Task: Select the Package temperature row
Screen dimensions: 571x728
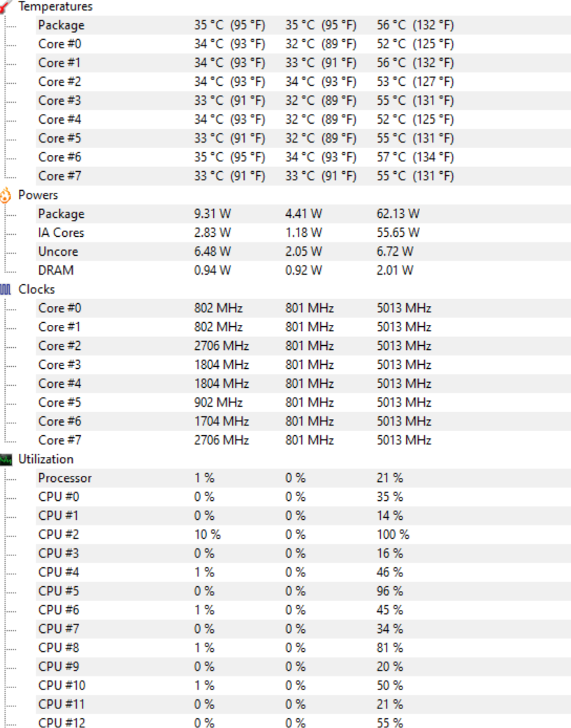Action: tap(303, 25)
